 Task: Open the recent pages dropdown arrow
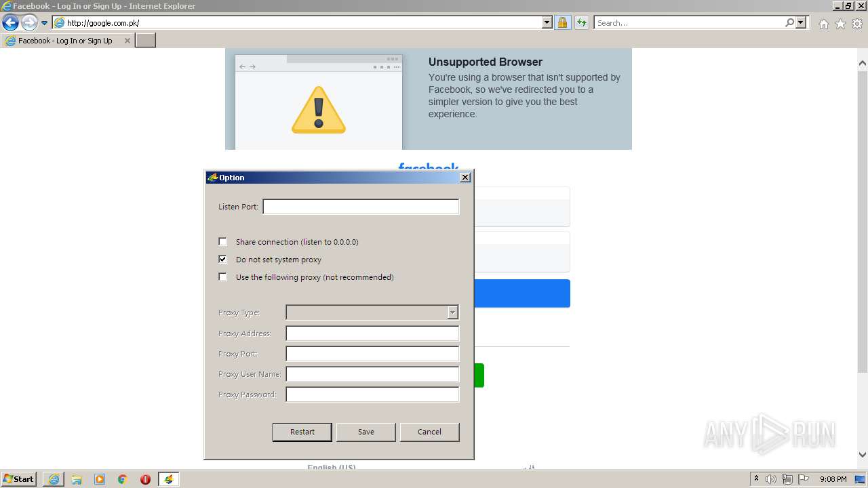pyautogui.click(x=45, y=23)
